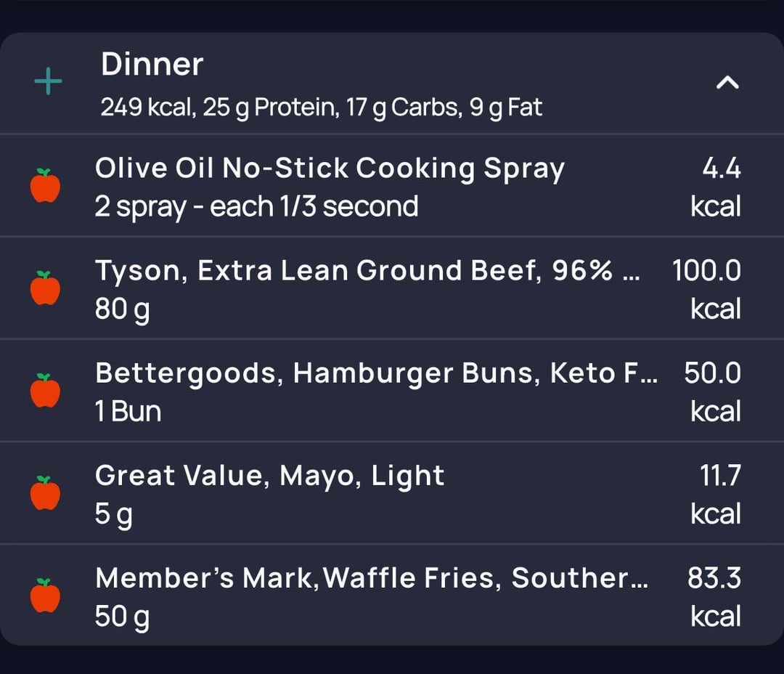
Task: Tap the 4.4 kcal value
Action: click(721, 169)
